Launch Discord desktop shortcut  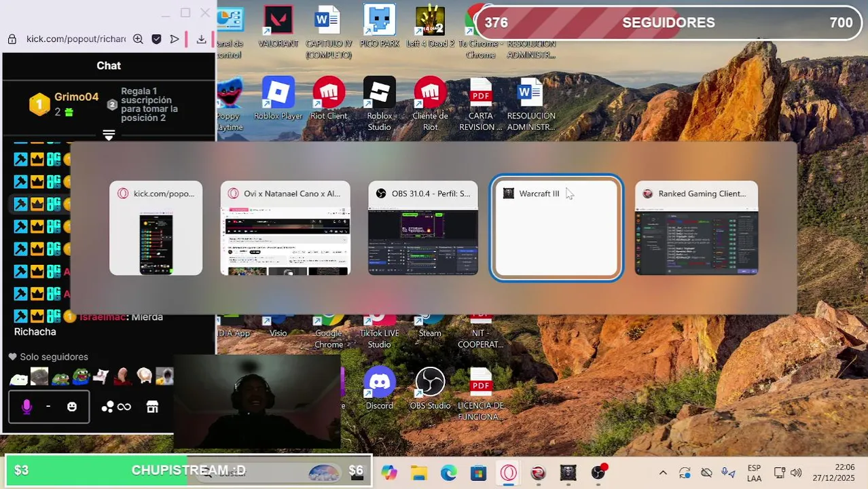click(x=380, y=388)
